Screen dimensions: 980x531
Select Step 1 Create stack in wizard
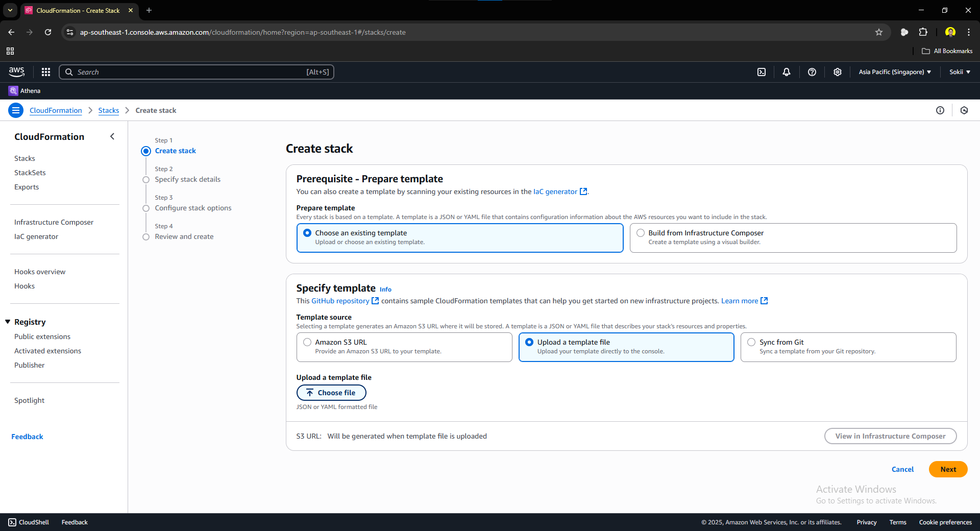click(x=175, y=151)
